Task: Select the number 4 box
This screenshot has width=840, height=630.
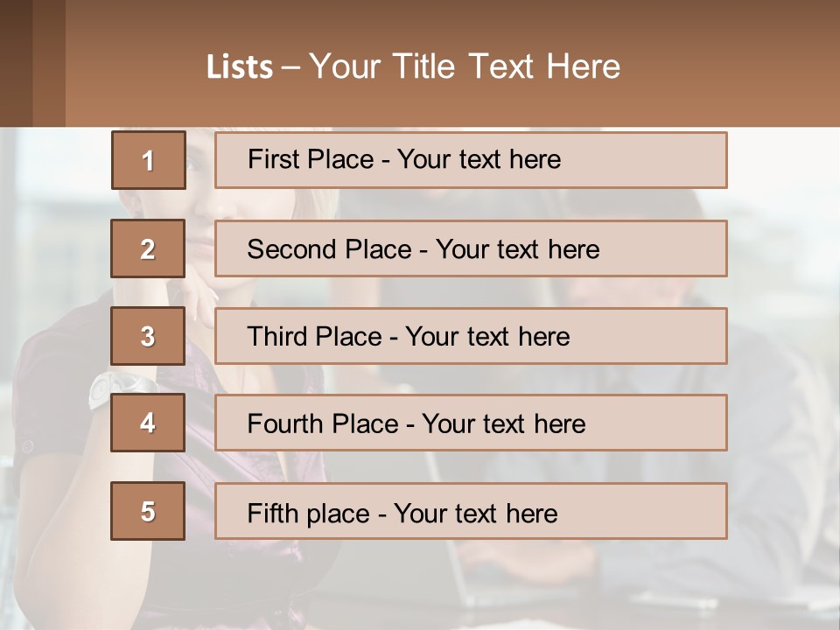Action: click(148, 423)
